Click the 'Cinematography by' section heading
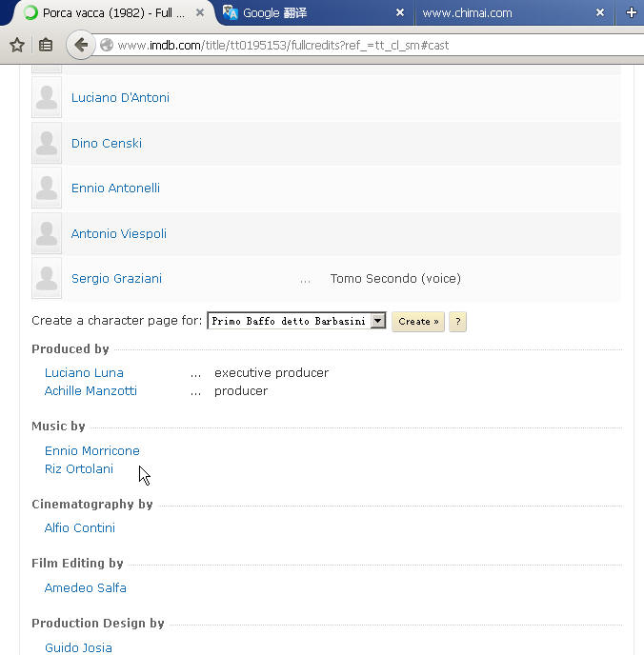This screenshot has height=655, width=644. tap(92, 505)
